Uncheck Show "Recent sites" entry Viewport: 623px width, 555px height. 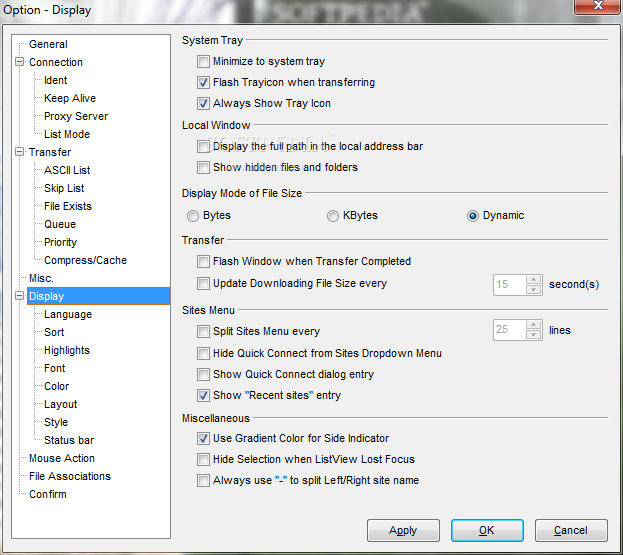click(x=203, y=396)
